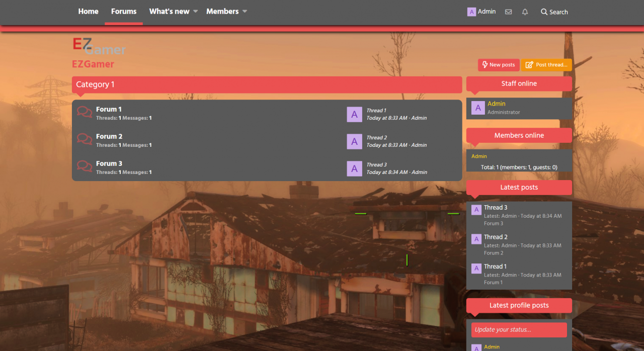Click the New posts button
Image resolution: width=644 pixels, height=351 pixels.
(498, 65)
